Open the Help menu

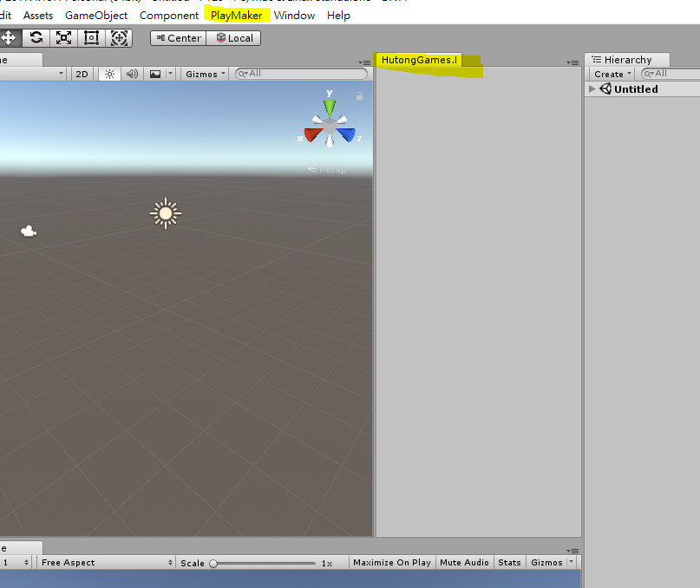coord(338,16)
